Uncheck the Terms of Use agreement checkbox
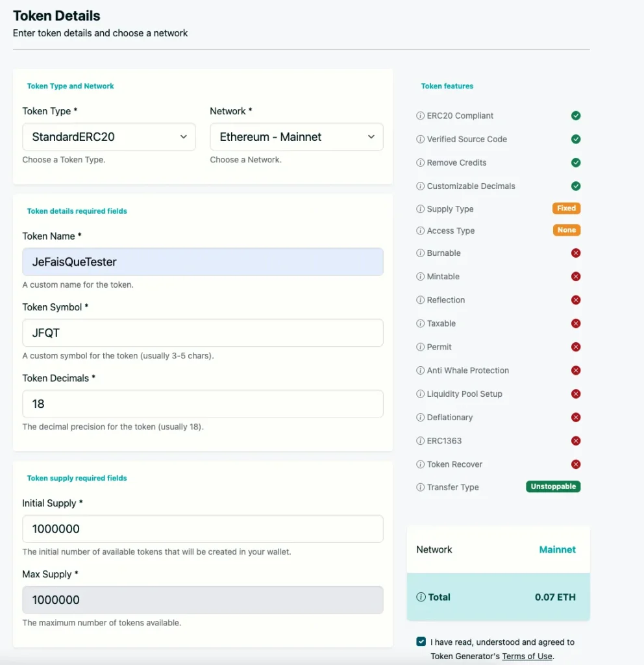 point(422,642)
